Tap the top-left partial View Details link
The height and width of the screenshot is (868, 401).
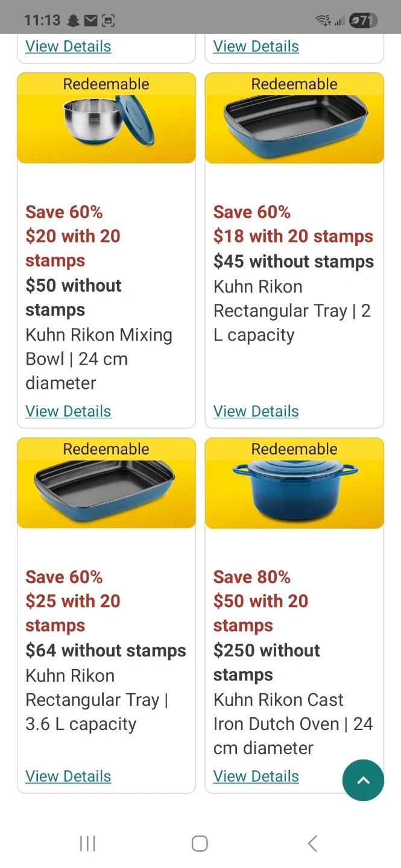pyautogui.click(x=68, y=46)
